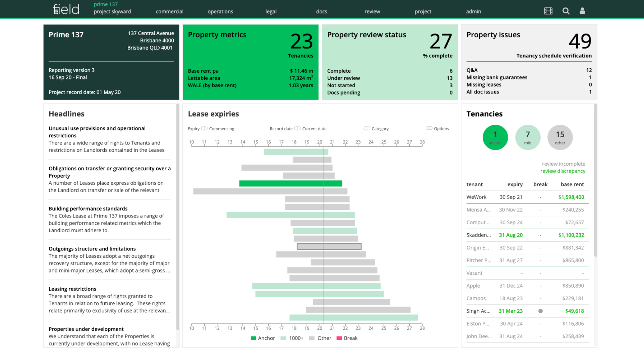
Task: Click the review discrepancy link
Action: [562, 171]
